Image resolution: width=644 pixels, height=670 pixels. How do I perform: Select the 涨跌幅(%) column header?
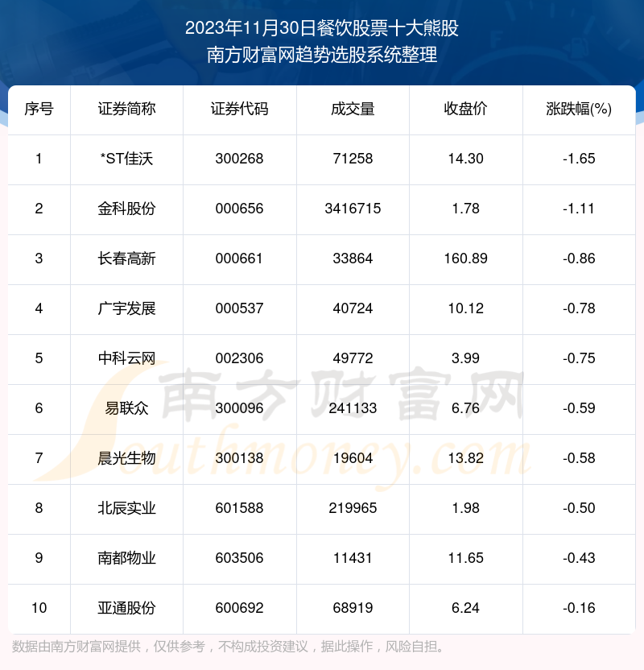(579, 110)
